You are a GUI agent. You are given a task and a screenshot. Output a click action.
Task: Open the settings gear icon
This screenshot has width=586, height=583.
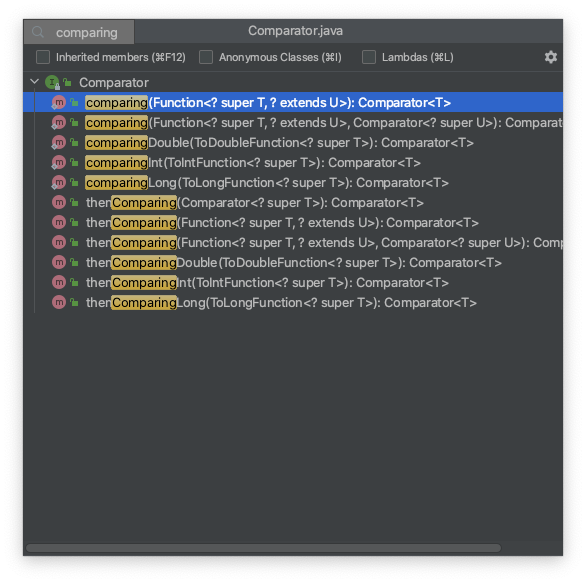point(550,57)
